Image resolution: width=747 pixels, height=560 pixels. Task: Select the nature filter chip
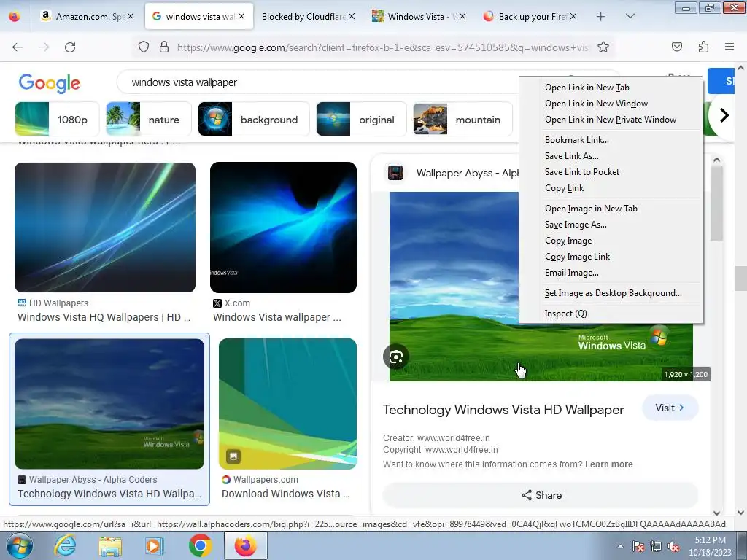(x=149, y=119)
